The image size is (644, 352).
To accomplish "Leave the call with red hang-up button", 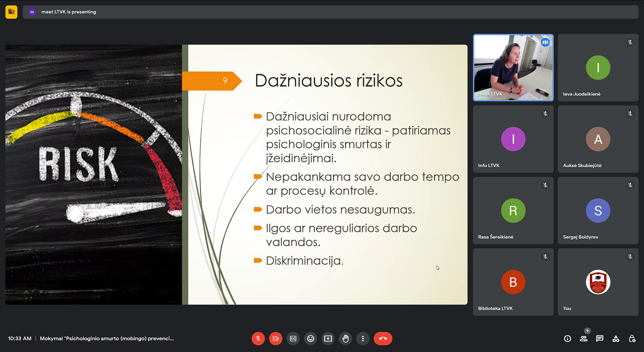I will click(x=383, y=339).
